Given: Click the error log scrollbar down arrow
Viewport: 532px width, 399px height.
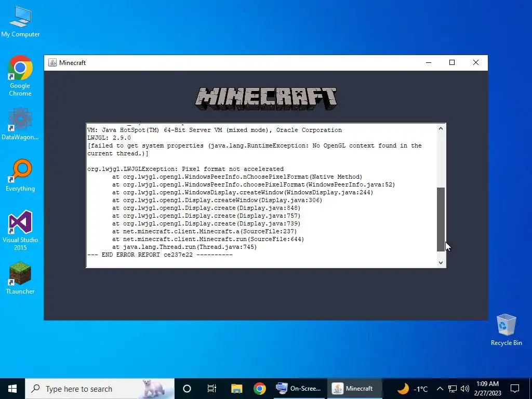Looking at the screenshot, I should (441, 262).
